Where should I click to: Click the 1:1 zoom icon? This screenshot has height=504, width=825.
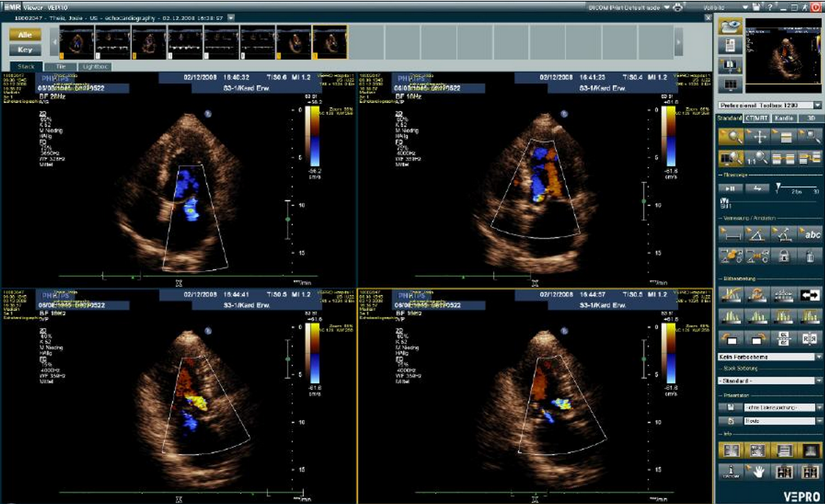[x=757, y=158]
